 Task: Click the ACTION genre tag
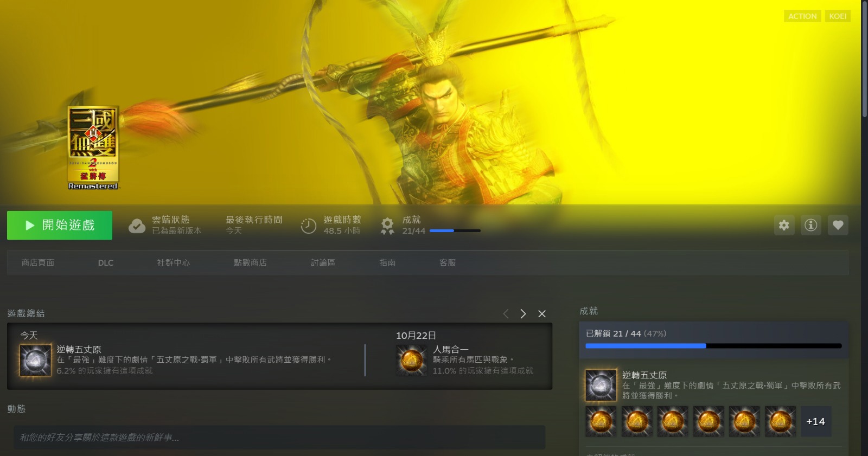[802, 16]
